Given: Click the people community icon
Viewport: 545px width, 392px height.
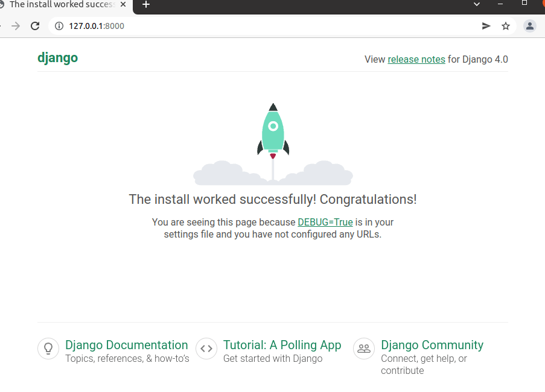Looking at the screenshot, I should (x=364, y=349).
